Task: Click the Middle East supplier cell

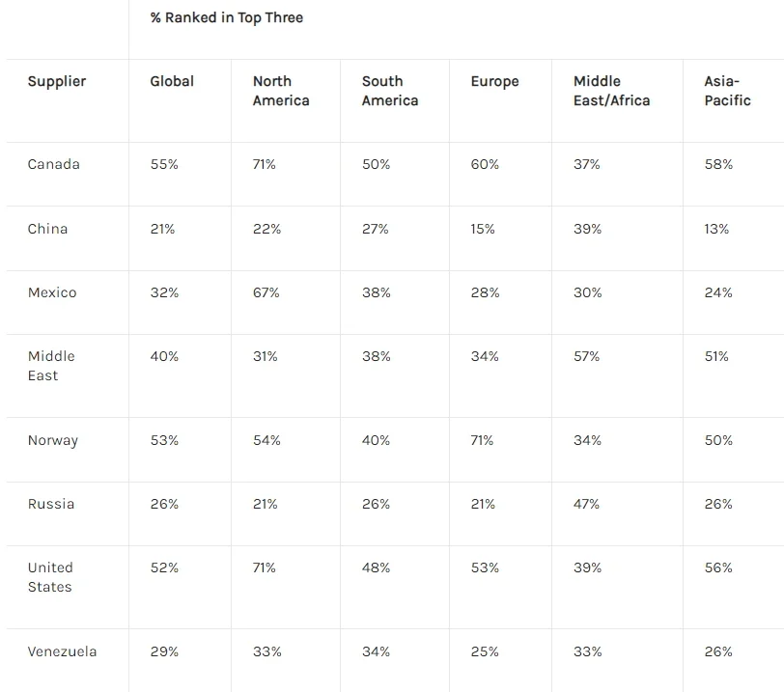Action: point(51,366)
